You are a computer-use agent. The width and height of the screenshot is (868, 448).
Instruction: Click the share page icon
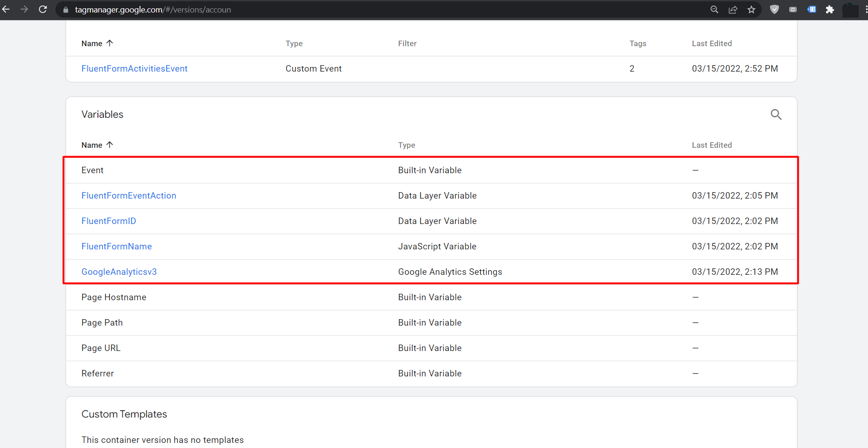(733, 10)
